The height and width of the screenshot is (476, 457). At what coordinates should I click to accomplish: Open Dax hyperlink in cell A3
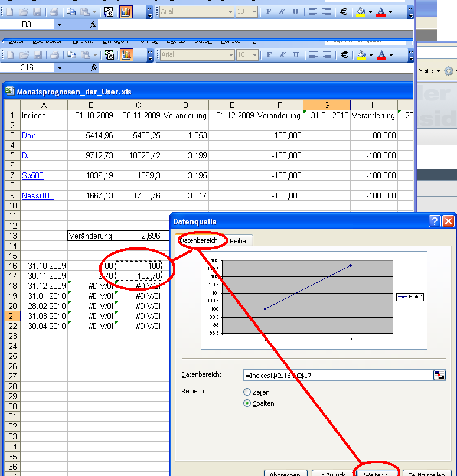28,135
